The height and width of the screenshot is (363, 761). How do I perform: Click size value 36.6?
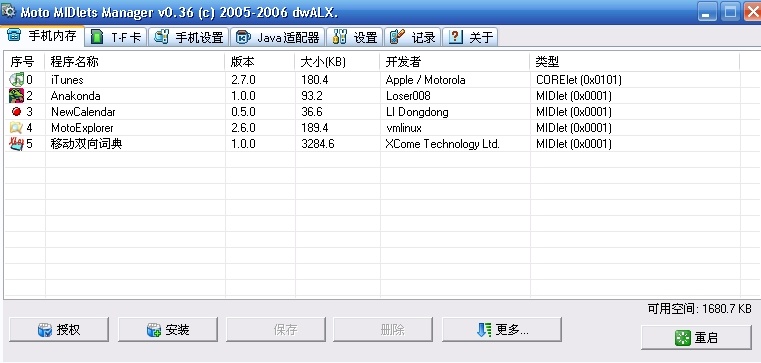pyautogui.click(x=312, y=112)
